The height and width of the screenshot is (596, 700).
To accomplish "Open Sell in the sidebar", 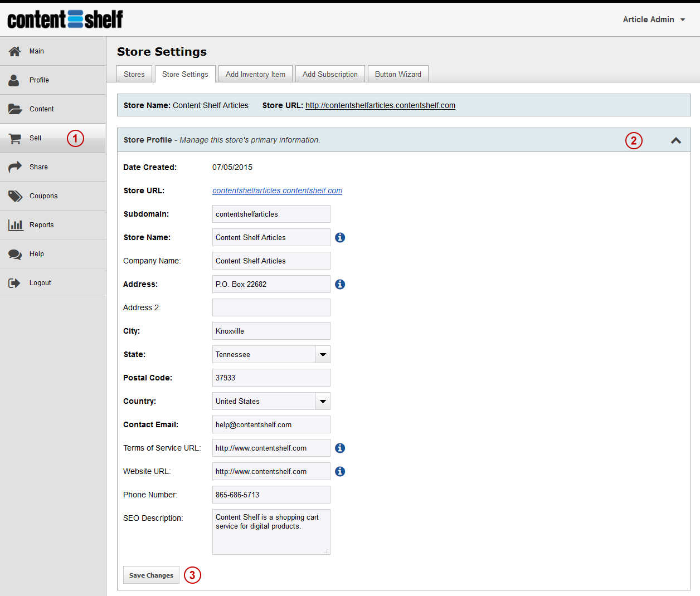I will [x=53, y=138].
